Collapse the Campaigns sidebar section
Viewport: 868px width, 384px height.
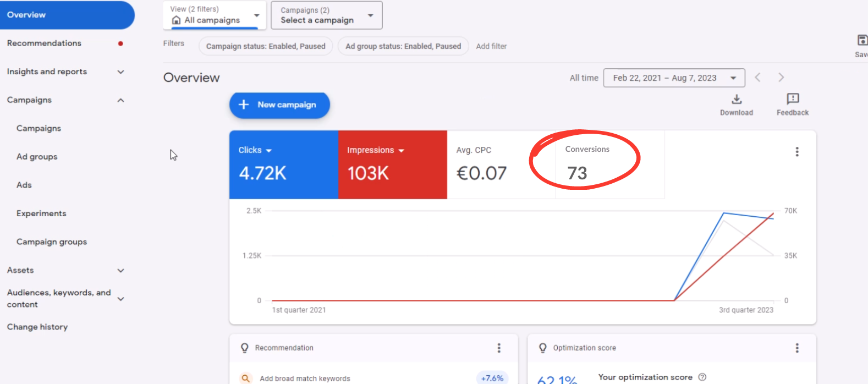coord(120,100)
